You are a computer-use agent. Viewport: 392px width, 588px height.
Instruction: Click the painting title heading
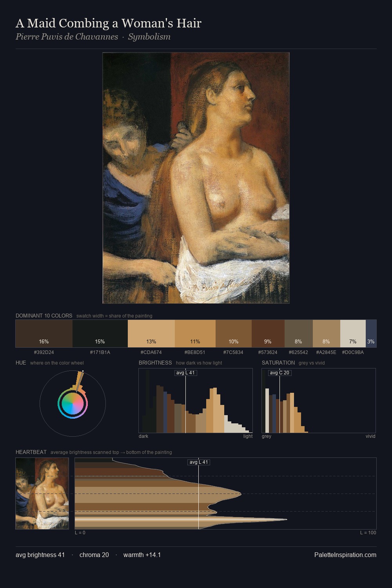[109, 23]
